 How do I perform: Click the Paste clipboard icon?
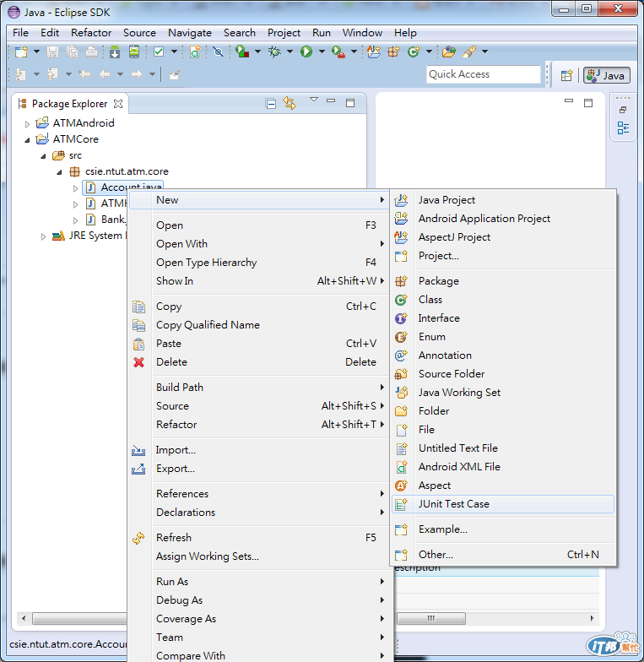138,344
